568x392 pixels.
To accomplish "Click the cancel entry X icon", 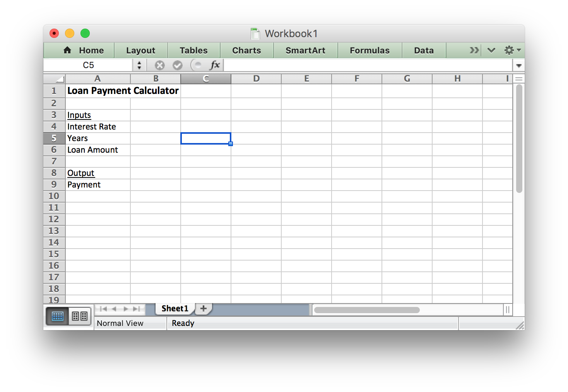I will 159,65.
